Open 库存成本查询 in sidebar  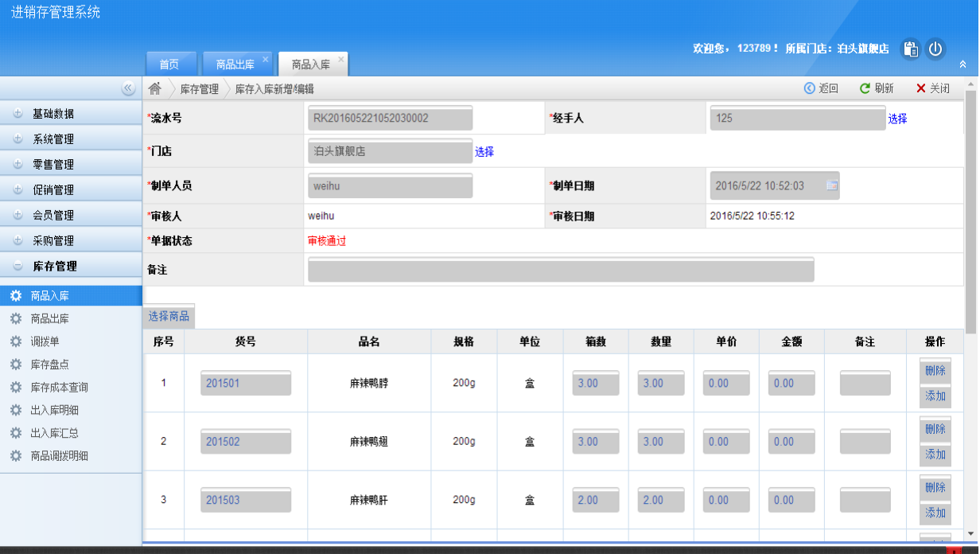pos(59,387)
